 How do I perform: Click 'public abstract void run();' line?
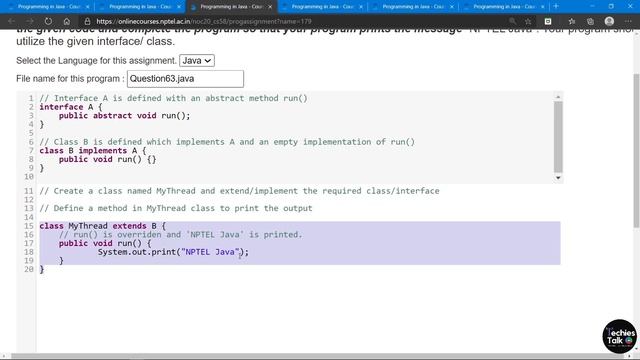click(124, 116)
